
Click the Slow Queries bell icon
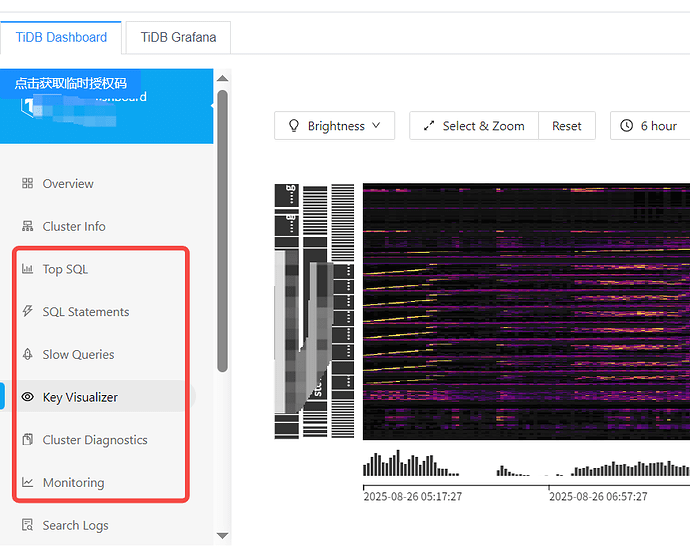coord(27,355)
